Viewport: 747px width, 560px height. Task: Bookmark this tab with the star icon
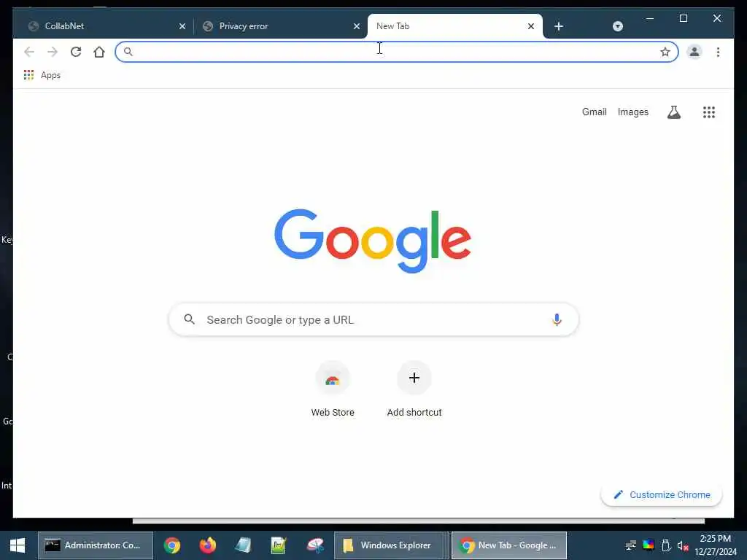click(665, 52)
